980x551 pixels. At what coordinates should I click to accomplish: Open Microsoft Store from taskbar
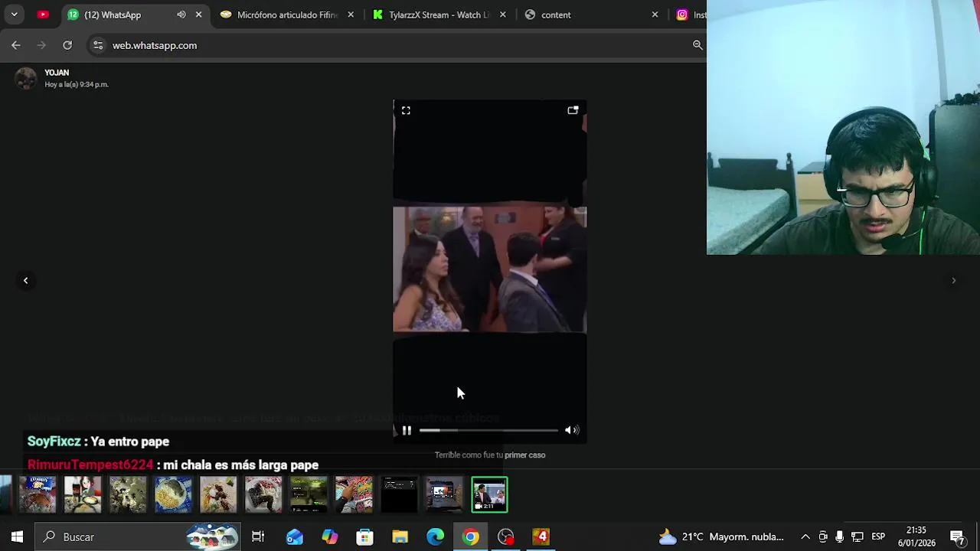tap(365, 536)
